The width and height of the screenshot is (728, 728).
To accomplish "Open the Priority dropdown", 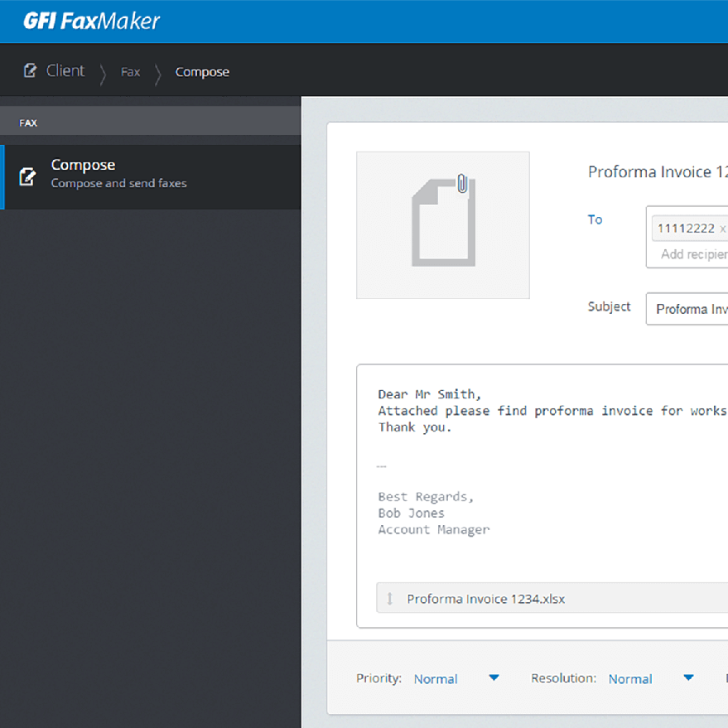I will coord(494,678).
